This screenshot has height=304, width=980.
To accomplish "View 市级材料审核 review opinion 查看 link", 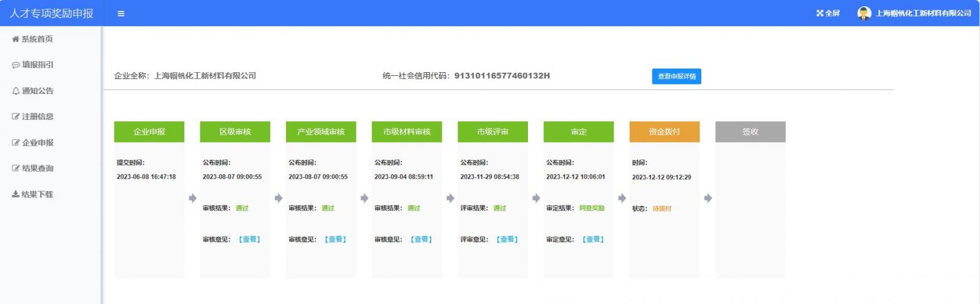I will (x=421, y=239).
